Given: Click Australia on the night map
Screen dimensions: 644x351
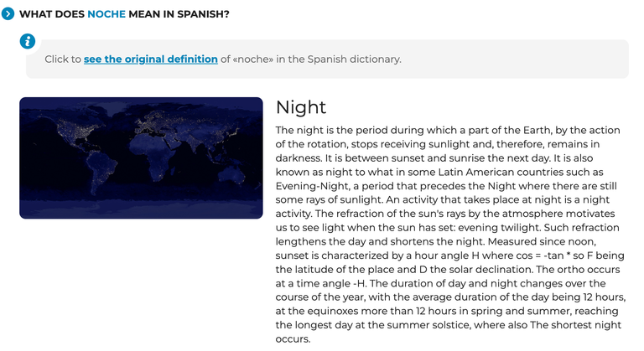Looking at the screenshot, I should [x=232, y=173].
